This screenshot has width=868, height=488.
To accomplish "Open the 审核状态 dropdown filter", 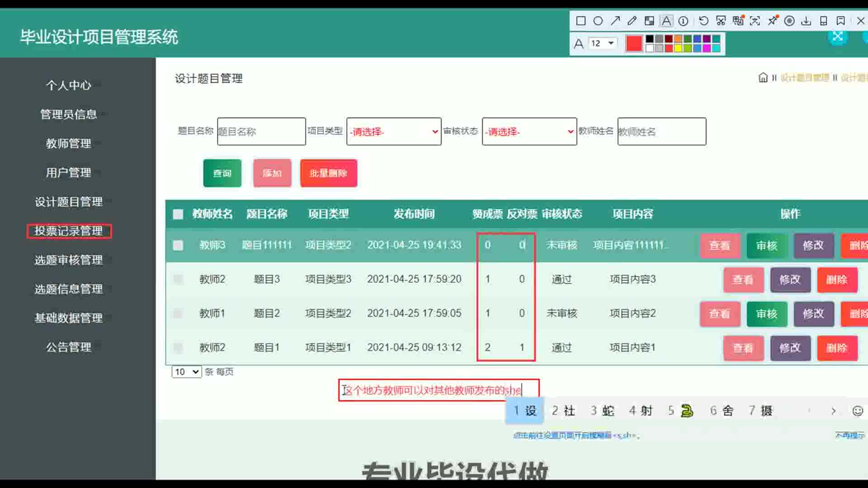I will click(529, 131).
